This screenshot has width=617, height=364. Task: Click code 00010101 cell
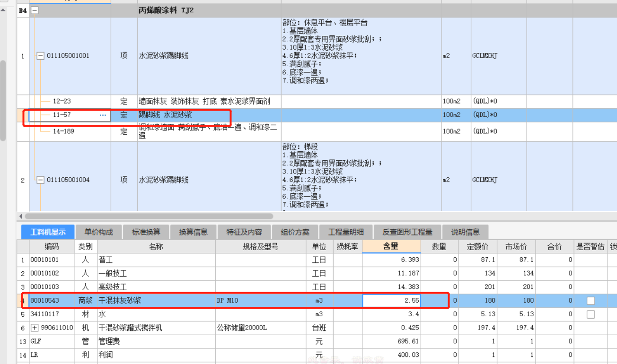tap(52, 260)
